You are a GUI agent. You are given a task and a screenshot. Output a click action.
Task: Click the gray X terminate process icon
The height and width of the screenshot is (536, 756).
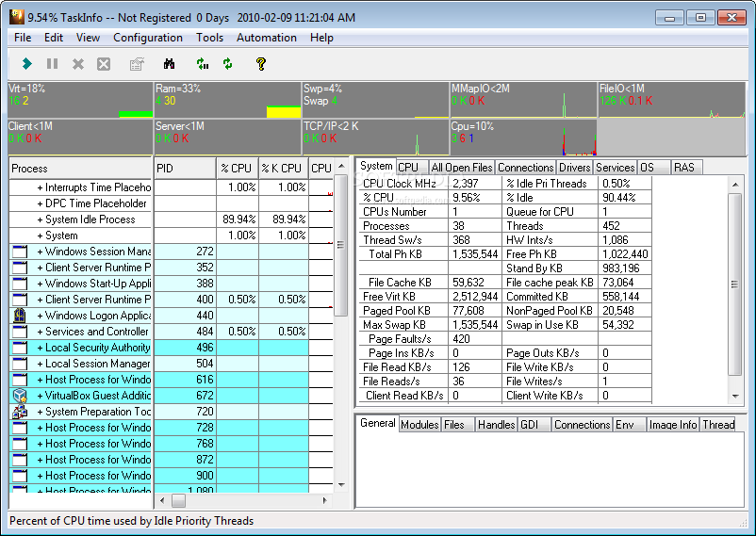[78, 64]
